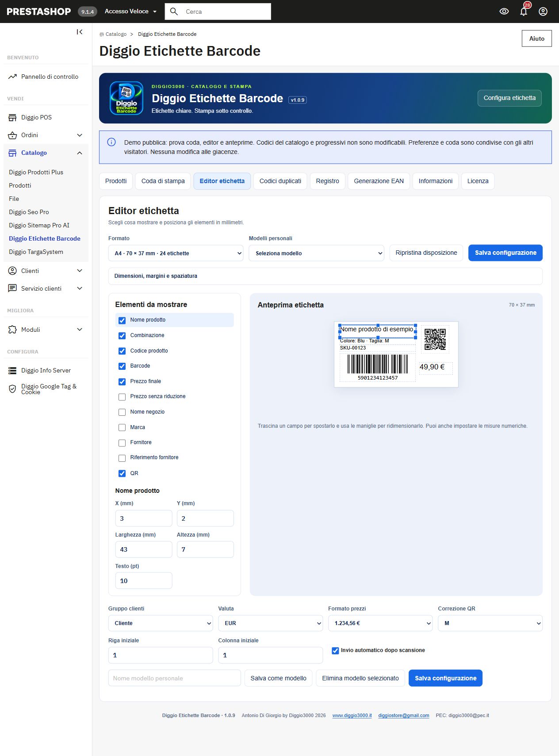
Task: Open the Registro tab
Action: pos(328,181)
